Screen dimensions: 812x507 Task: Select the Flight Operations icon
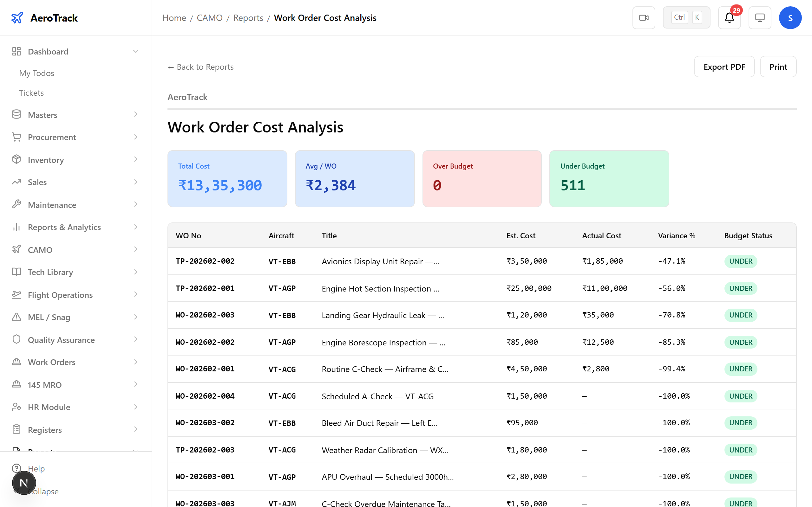(x=16, y=294)
